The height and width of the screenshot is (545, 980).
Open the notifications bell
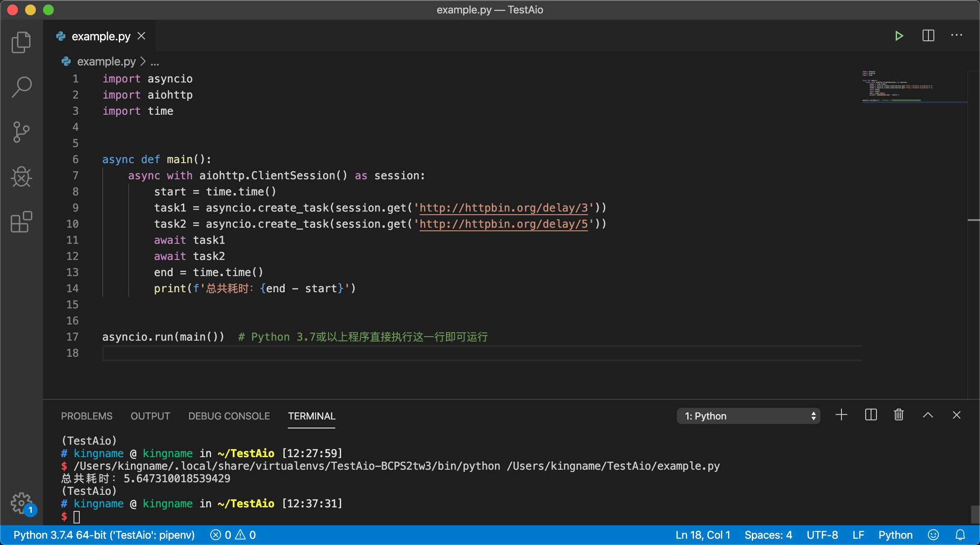tap(960, 535)
